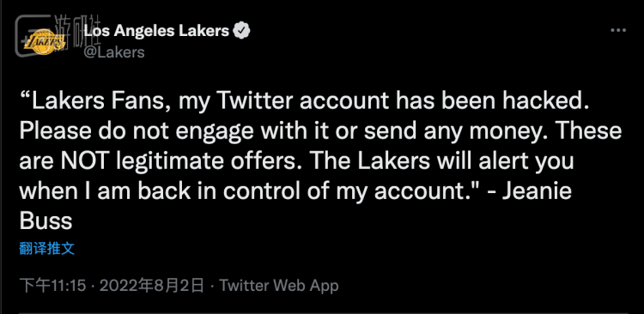Open the three-dot more options menu

click(x=618, y=31)
